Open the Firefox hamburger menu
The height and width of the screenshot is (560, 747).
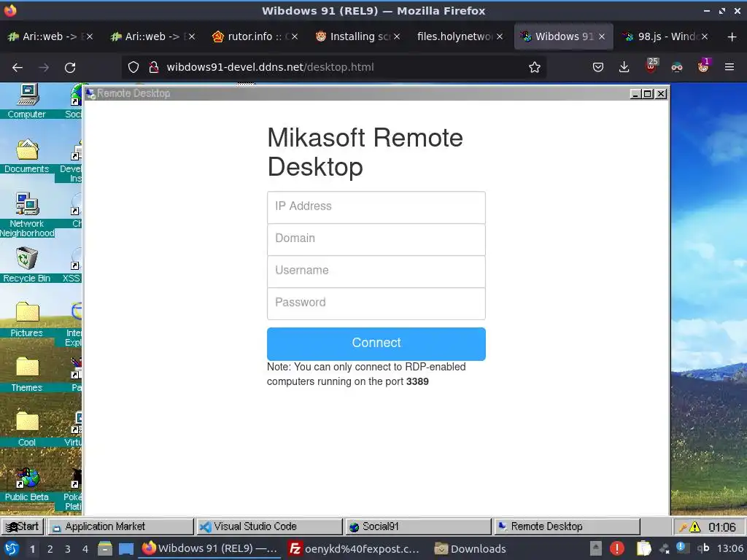click(729, 67)
